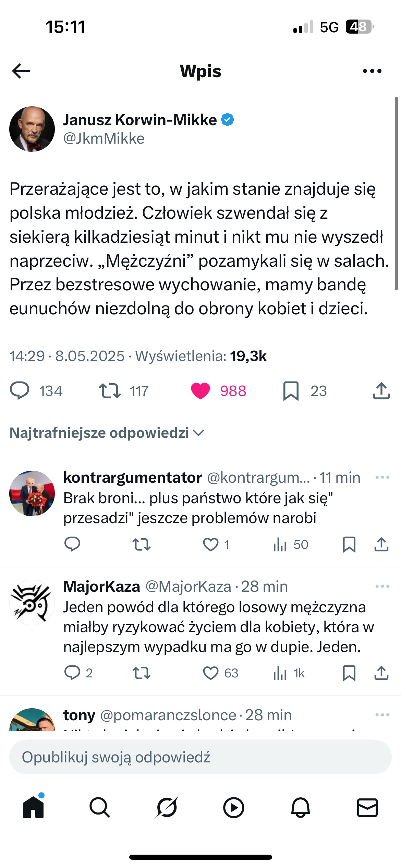Tap the Opublikuj swoją odpowiedź field
Viewport: 401px width, 868px height.
pyautogui.click(x=200, y=757)
